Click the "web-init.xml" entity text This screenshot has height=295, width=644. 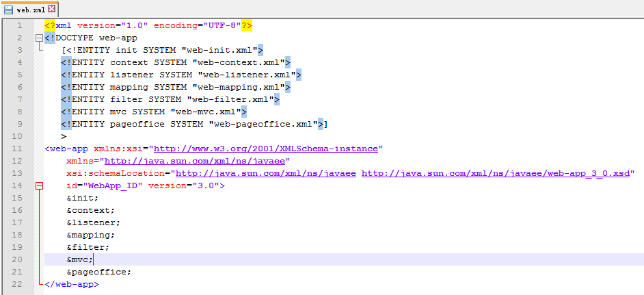[x=219, y=50]
